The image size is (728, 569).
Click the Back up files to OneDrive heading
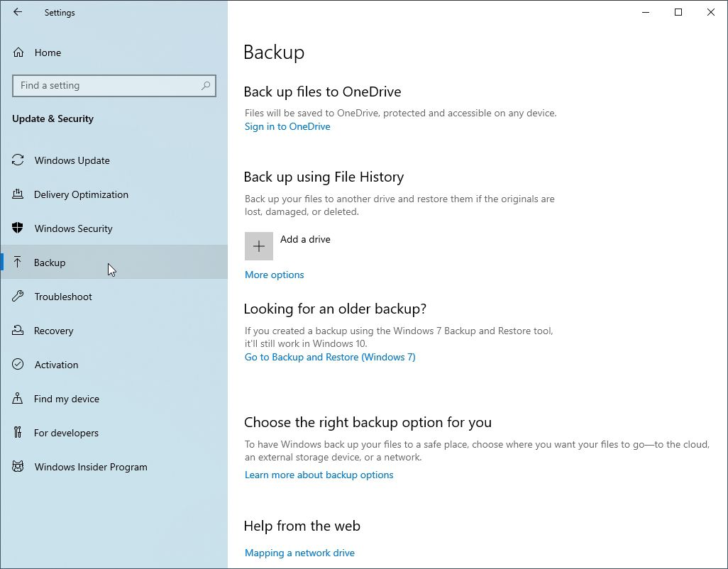(322, 92)
